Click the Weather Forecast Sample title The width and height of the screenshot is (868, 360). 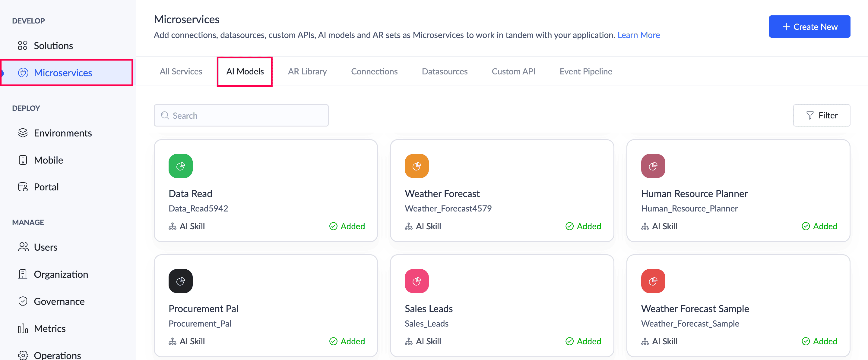pyautogui.click(x=695, y=308)
